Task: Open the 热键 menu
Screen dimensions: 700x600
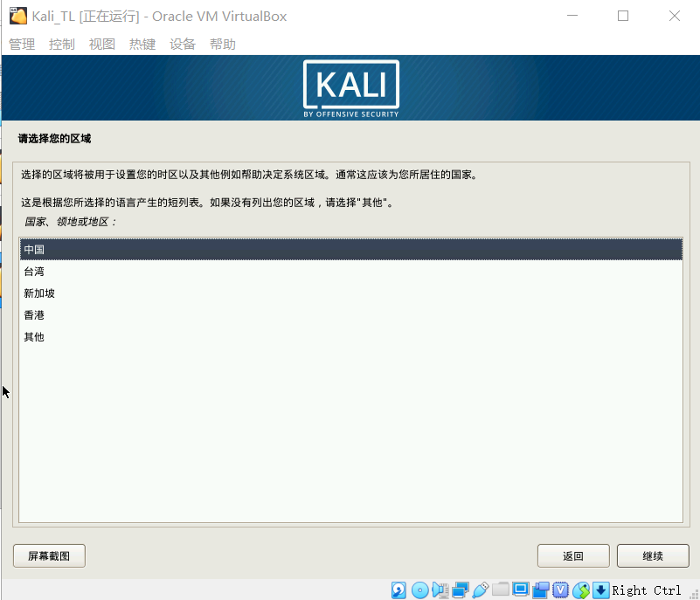Action: [142, 45]
